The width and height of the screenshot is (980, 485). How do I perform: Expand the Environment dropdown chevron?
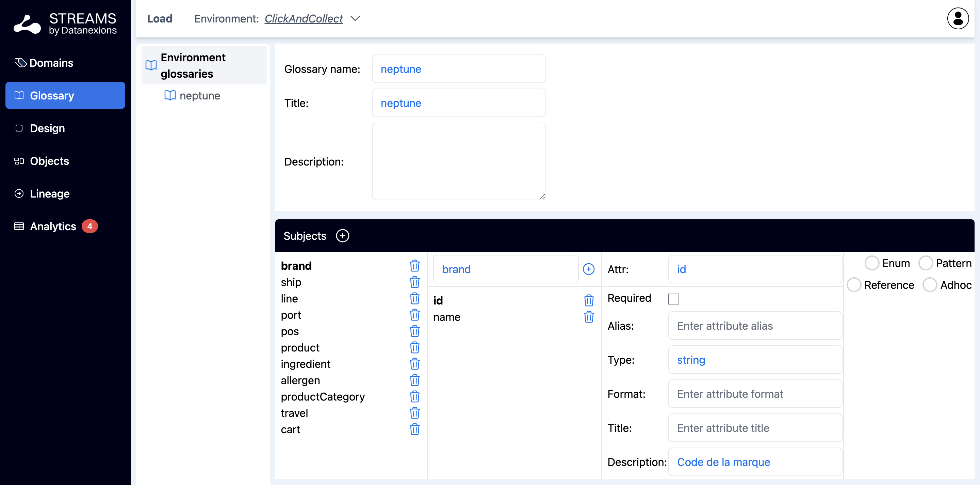tap(355, 18)
